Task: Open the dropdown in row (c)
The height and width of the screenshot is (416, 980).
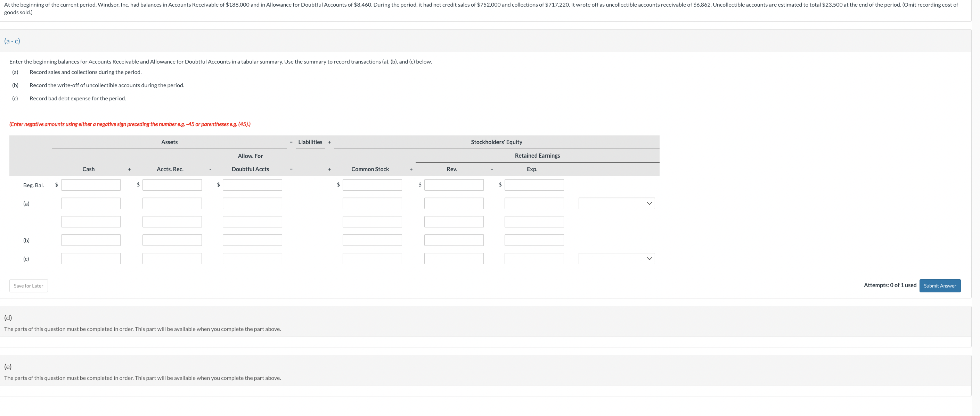Action: click(x=616, y=259)
